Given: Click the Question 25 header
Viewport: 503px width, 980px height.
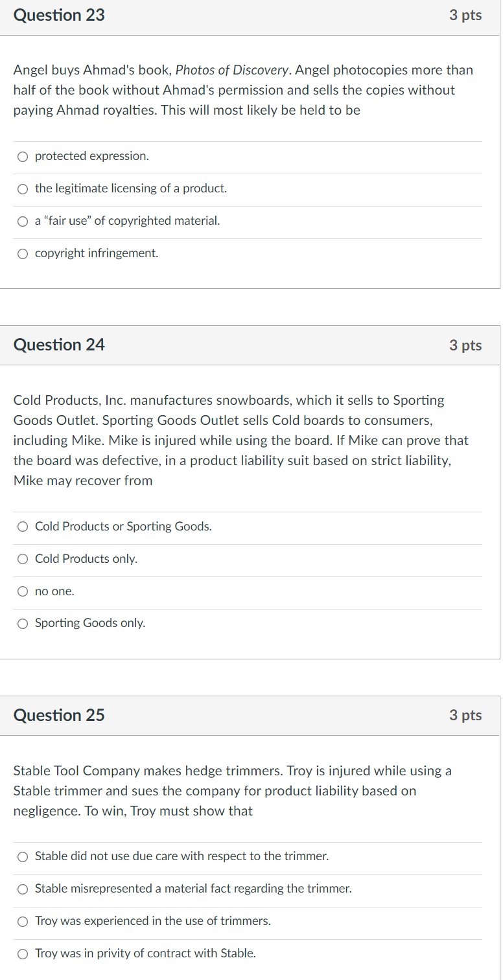Looking at the screenshot, I should tap(59, 715).
